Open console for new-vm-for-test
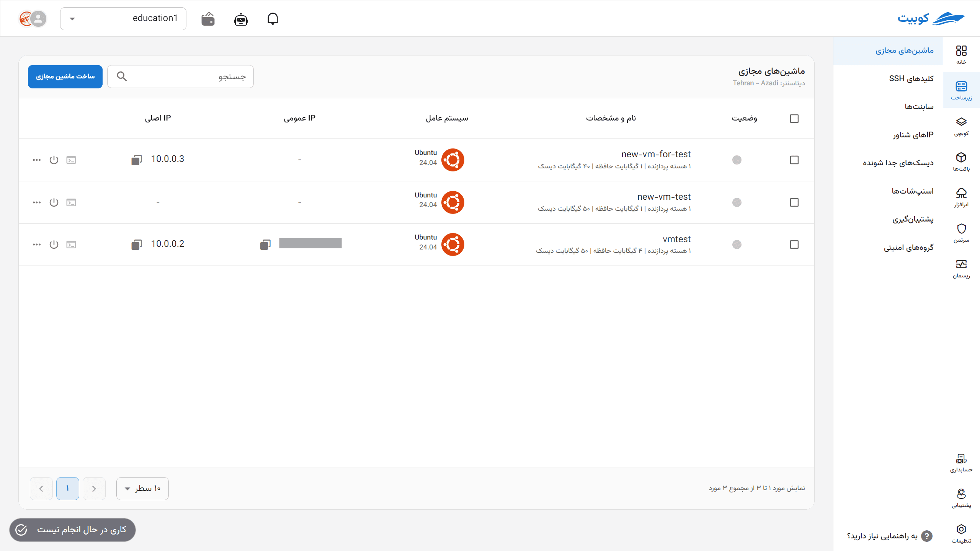Image resolution: width=980 pixels, height=551 pixels. [x=71, y=160]
